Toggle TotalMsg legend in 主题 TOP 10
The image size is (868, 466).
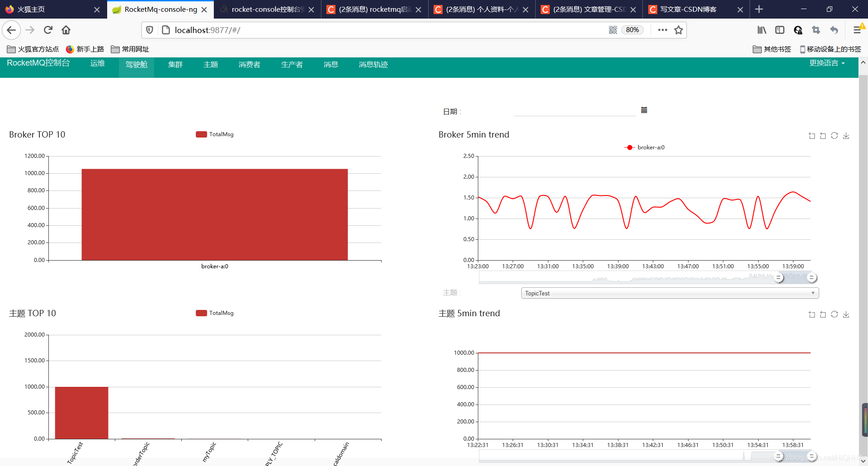pos(215,313)
